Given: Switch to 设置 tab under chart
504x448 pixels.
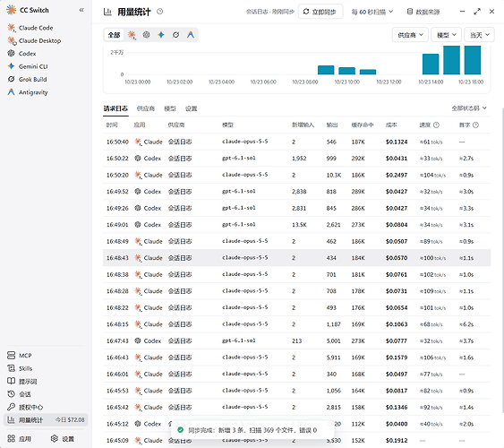Looking at the screenshot, I should click(192, 108).
